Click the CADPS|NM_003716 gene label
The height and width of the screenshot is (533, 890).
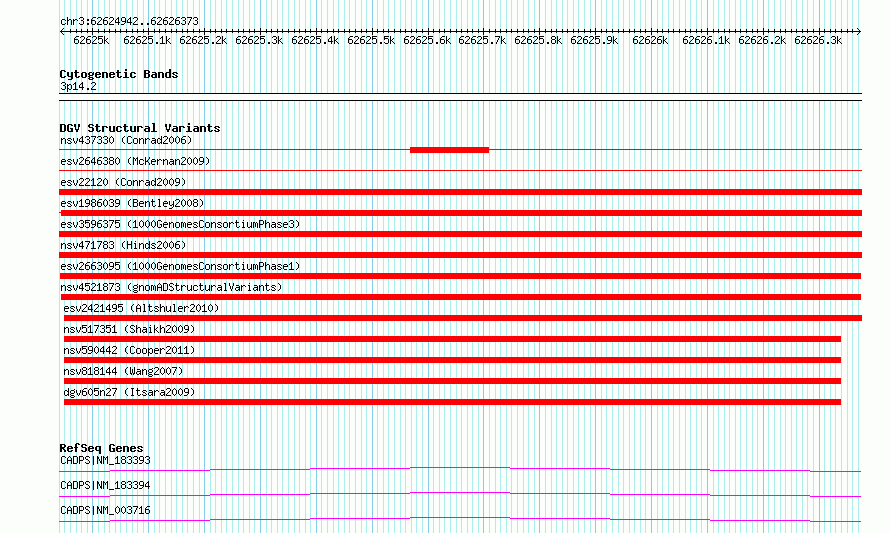105,510
